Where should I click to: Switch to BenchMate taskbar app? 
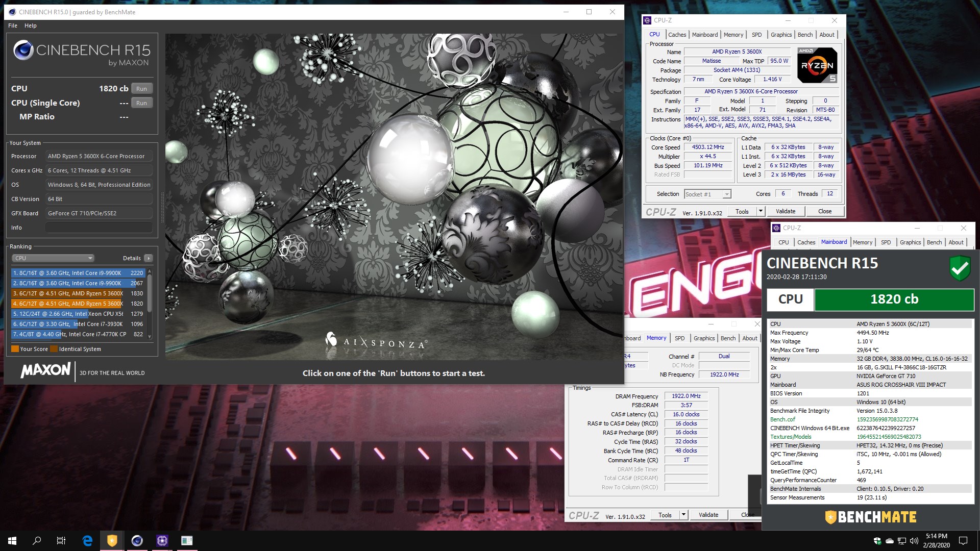(x=112, y=541)
